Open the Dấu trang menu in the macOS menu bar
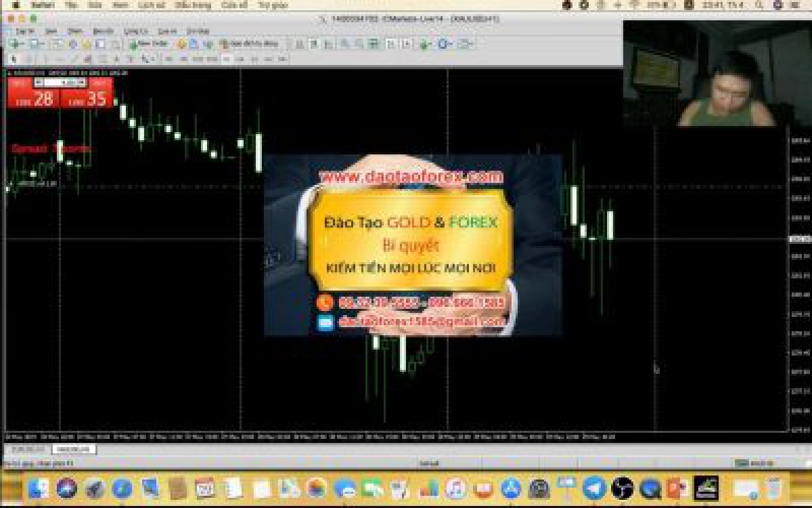Viewport: 812px width, 508px height. pyautogui.click(x=193, y=5)
